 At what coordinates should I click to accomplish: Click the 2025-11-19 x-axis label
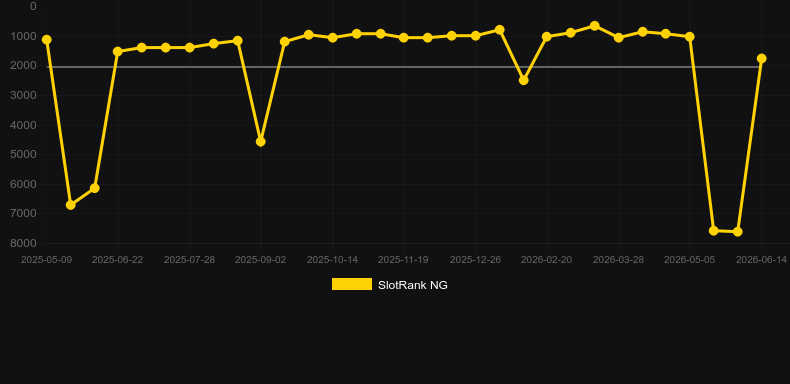[x=403, y=260]
